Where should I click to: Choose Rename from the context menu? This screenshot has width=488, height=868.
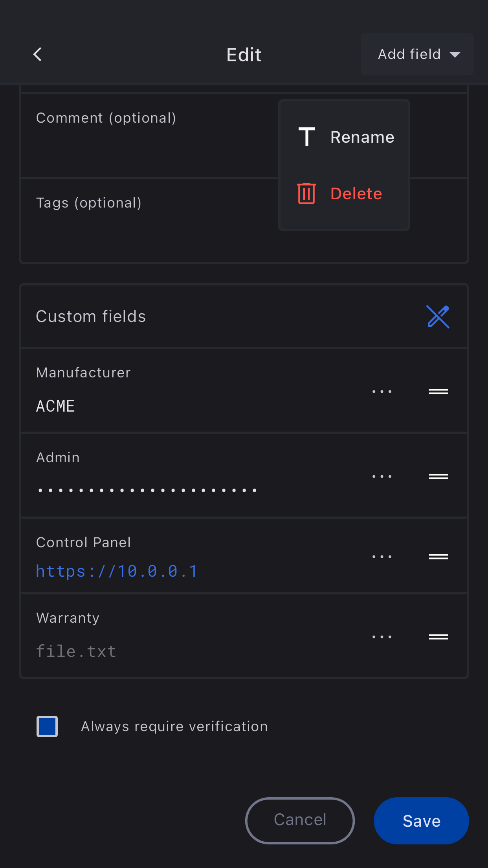pyautogui.click(x=345, y=137)
